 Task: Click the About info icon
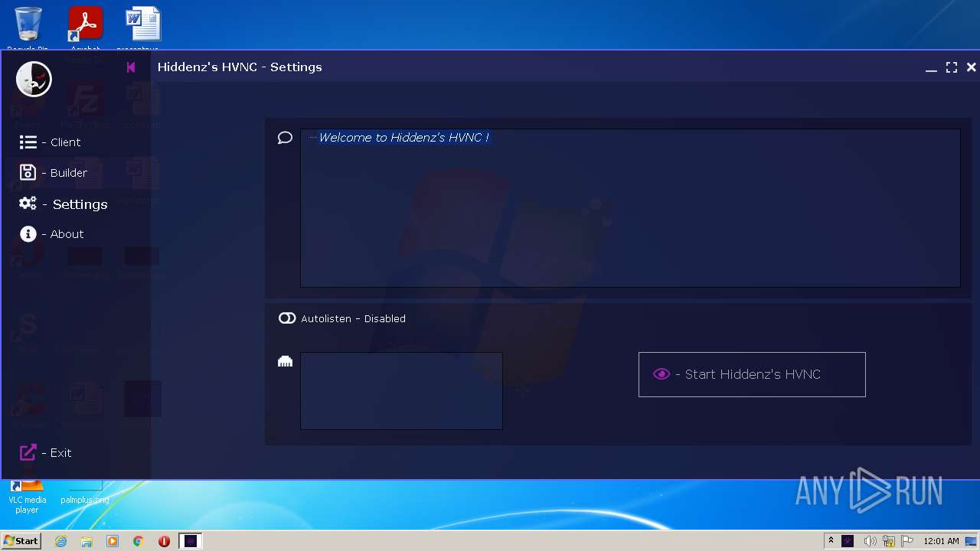point(28,234)
